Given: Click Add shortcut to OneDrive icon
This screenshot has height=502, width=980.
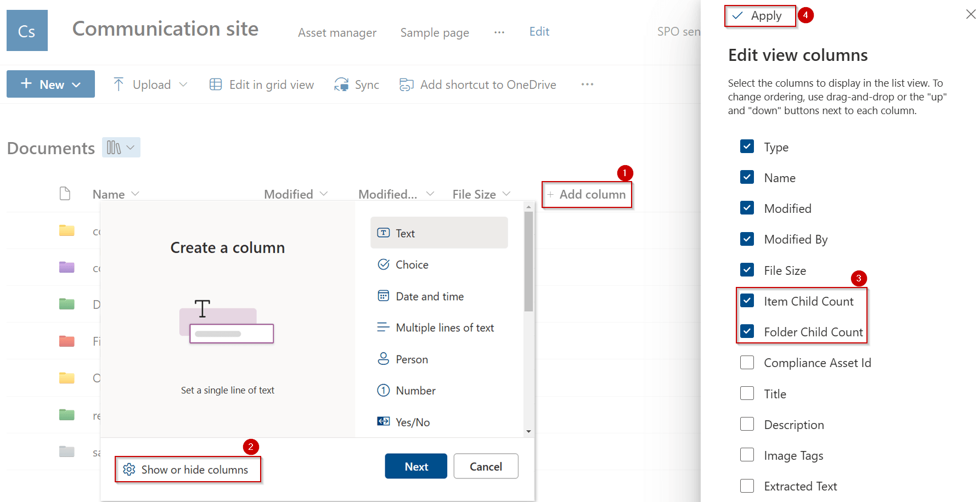Looking at the screenshot, I should pyautogui.click(x=406, y=84).
